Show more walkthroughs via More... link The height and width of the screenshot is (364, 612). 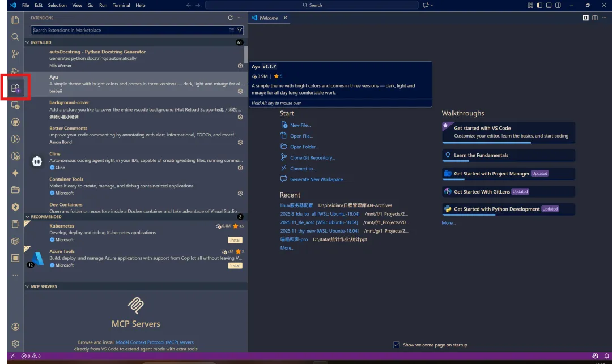click(x=448, y=223)
